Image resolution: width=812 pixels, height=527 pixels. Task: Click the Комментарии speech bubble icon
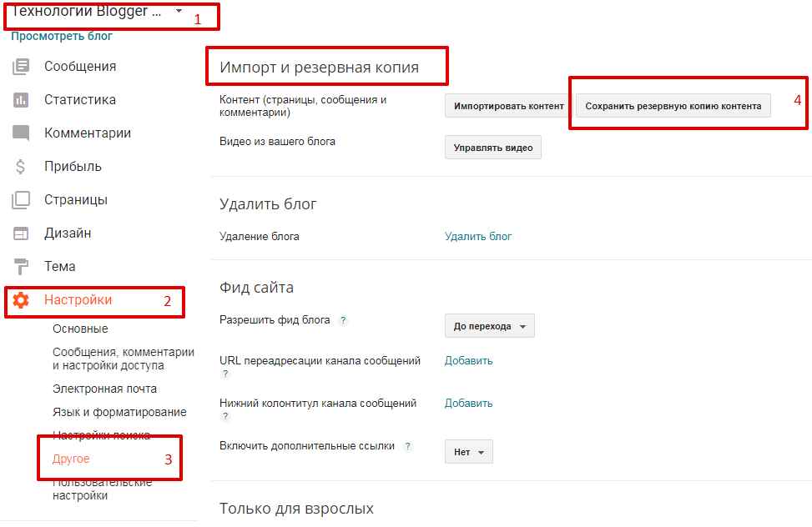point(21,133)
